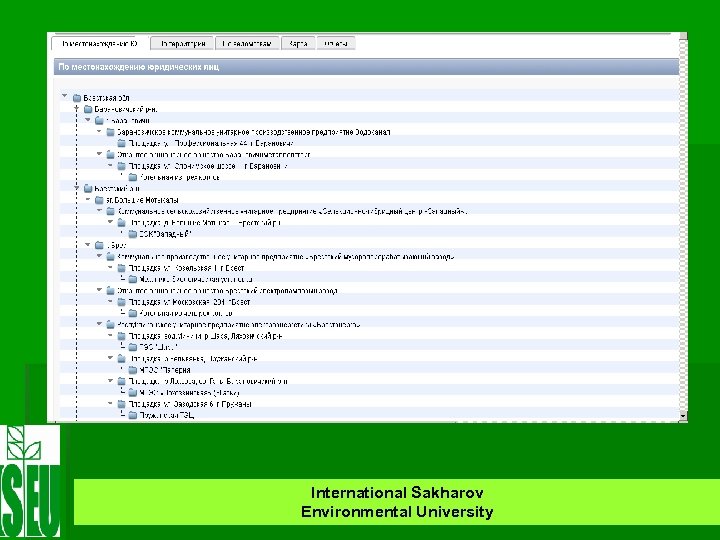Click the Брестский р-н folder icon
Image resolution: width=720 pixels, height=540 pixels.
(88, 189)
